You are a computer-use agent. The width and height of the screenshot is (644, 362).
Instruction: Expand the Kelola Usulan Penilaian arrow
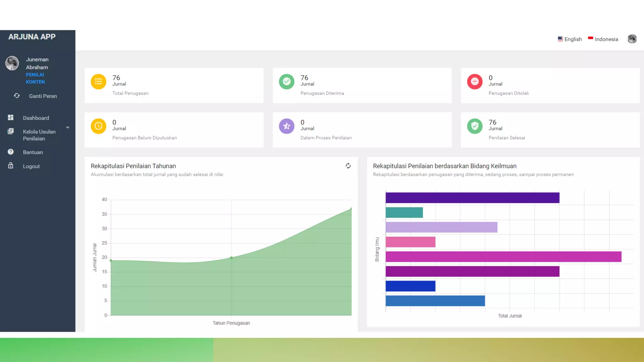[x=68, y=128]
